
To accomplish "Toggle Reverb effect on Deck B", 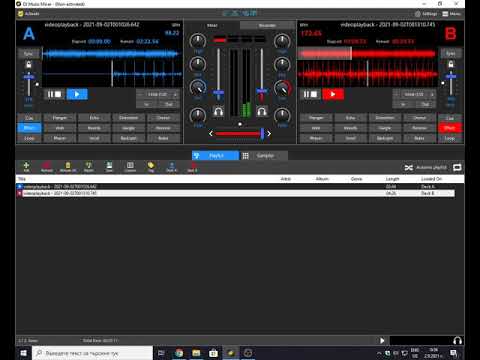I will click(x=350, y=128).
